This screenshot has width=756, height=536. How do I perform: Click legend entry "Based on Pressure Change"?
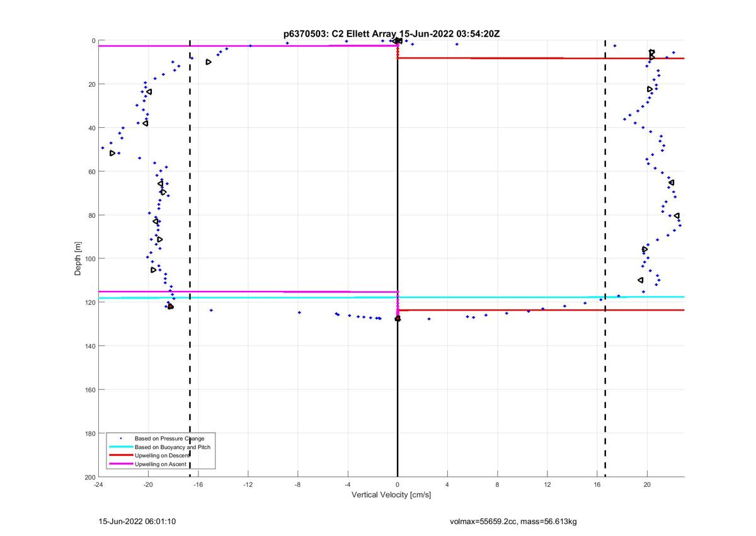(169, 438)
